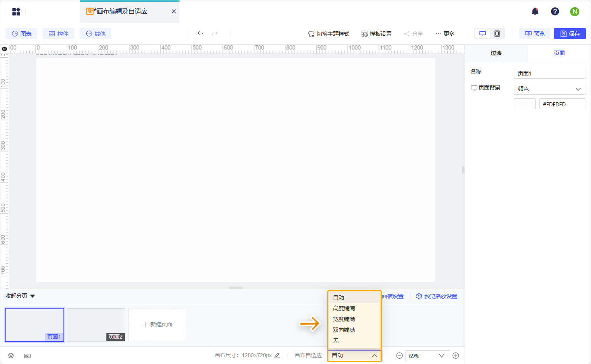This screenshot has height=364, width=591.
Task: Click the redo arrow icon
Action: (215, 34)
